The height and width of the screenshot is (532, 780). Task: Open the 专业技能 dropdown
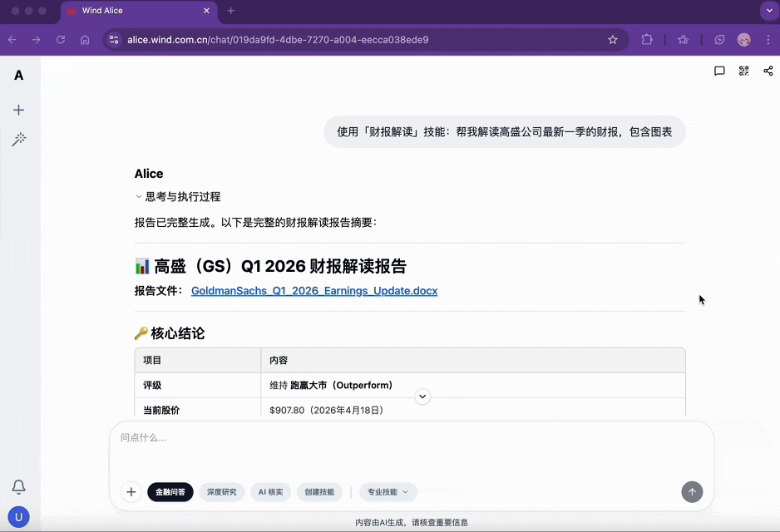(x=388, y=492)
